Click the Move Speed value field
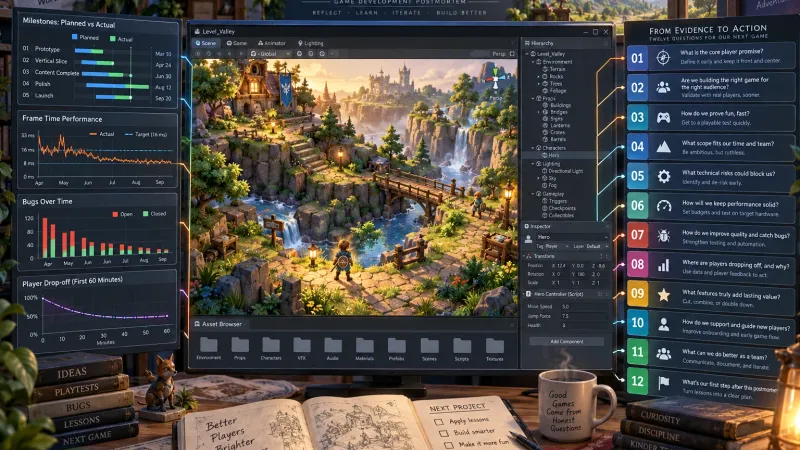This screenshot has width=800, height=450. click(585, 307)
